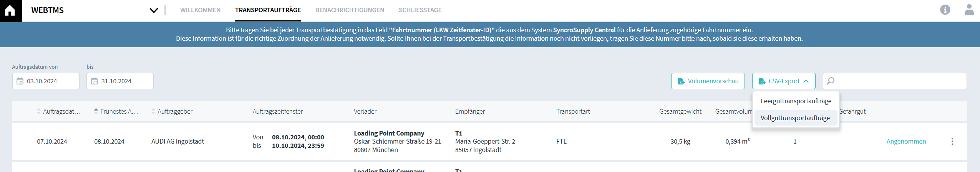The width and height of the screenshot is (980, 172).
Task: Click the Volumenvorschau button
Action: pyautogui.click(x=708, y=81)
